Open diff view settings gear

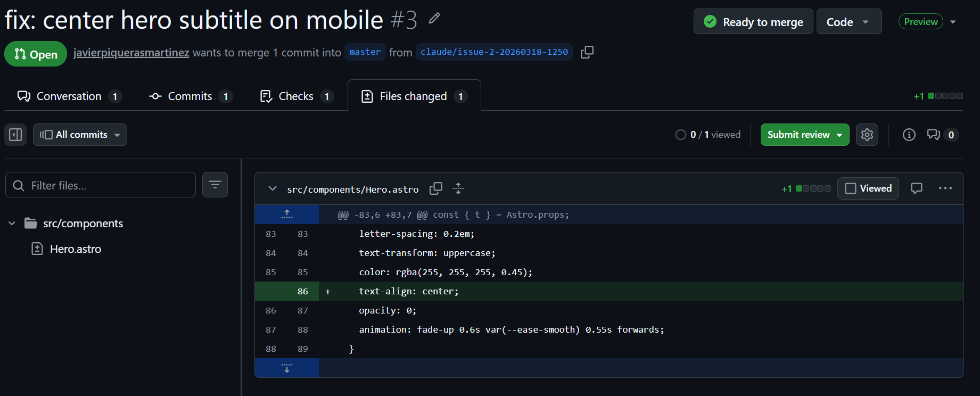tap(867, 135)
